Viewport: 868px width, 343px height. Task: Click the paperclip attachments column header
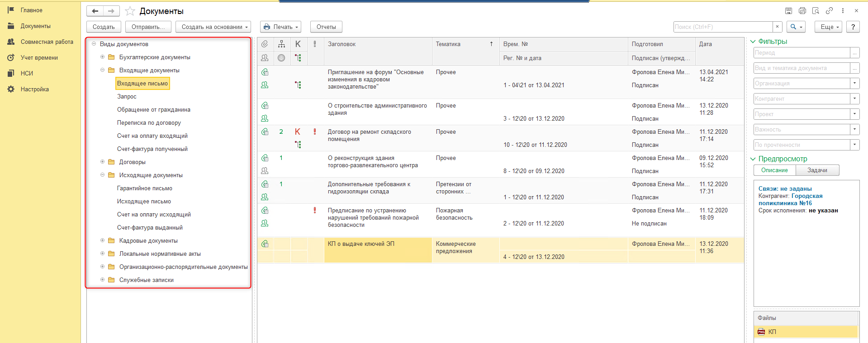pyautogui.click(x=265, y=44)
